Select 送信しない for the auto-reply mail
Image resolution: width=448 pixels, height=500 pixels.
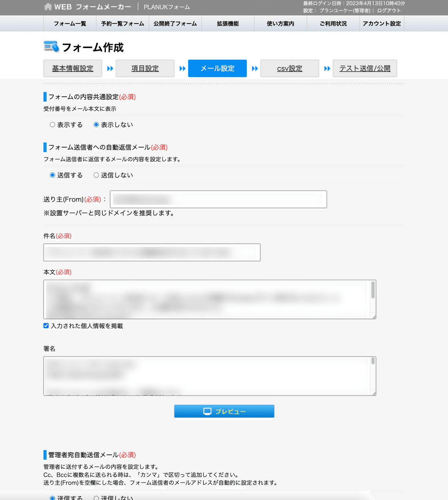96,175
